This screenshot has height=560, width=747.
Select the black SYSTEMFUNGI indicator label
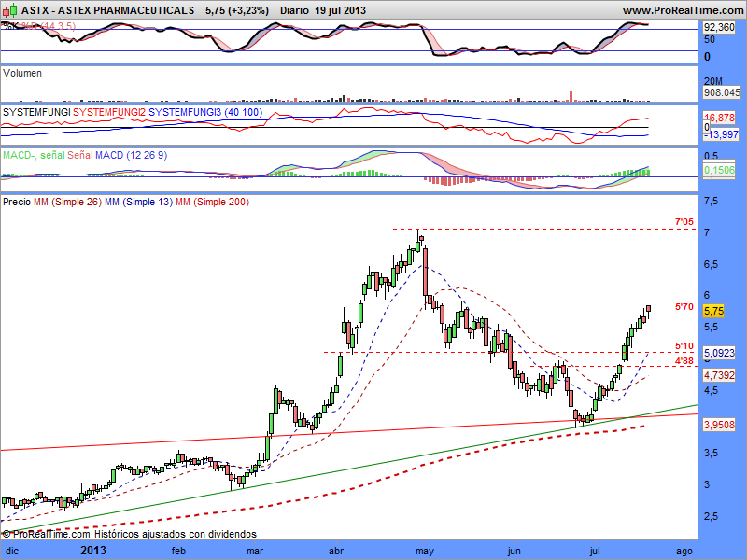coord(36,112)
